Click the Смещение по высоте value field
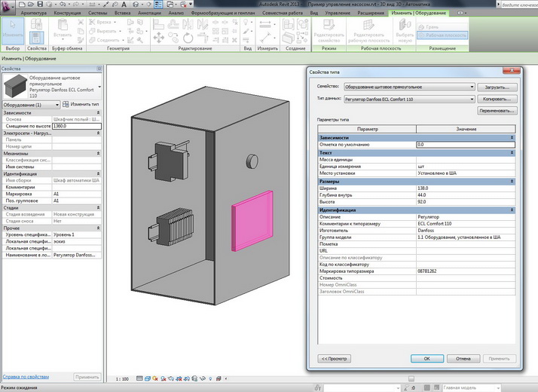Image resolution: width=538 pixels, height=392 pixels. click(77, 126)
